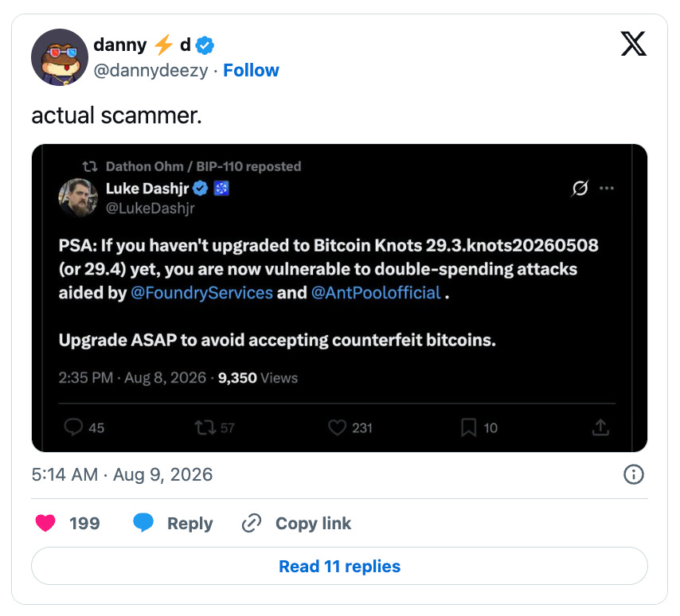Click the X logo in the corner
680x616 pixels.
click(634, 44)
